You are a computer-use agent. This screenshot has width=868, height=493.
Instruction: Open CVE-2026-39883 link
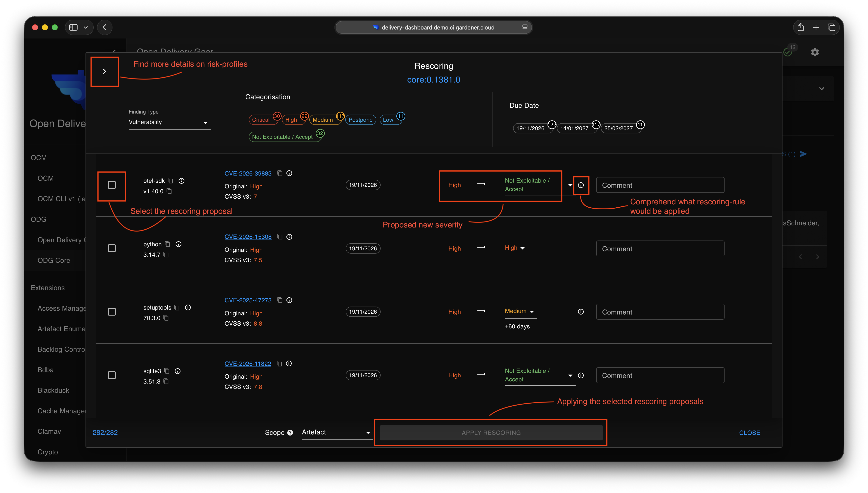[x=248, y=173]
